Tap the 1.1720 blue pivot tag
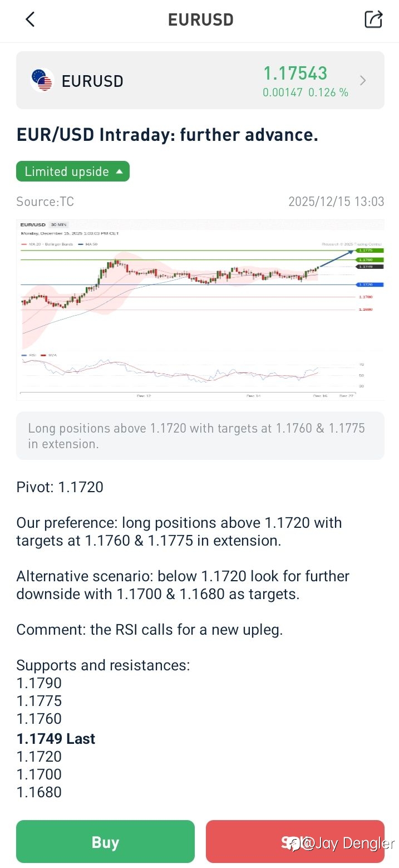 (366, 285)
